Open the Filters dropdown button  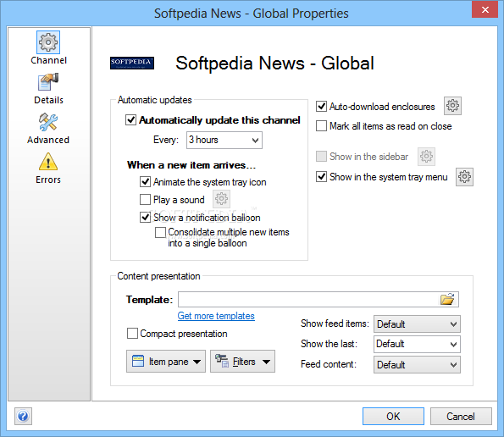242,362
